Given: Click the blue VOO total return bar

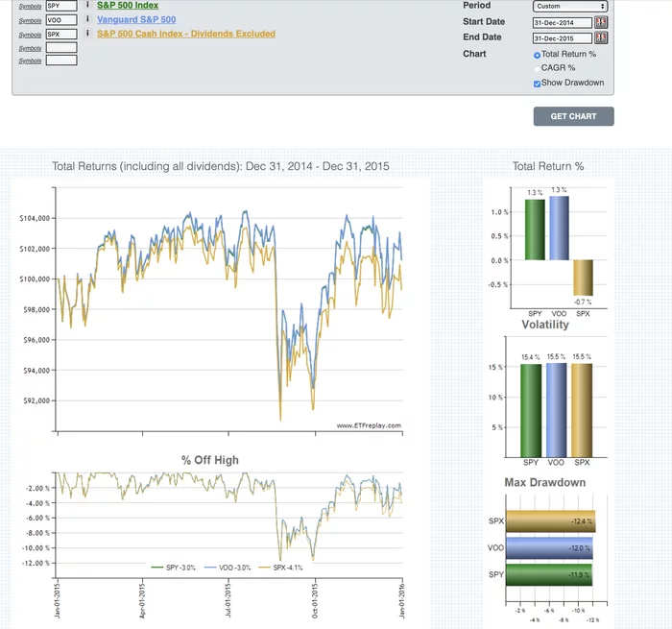Looking at the screenshot, I should (560, 228).
